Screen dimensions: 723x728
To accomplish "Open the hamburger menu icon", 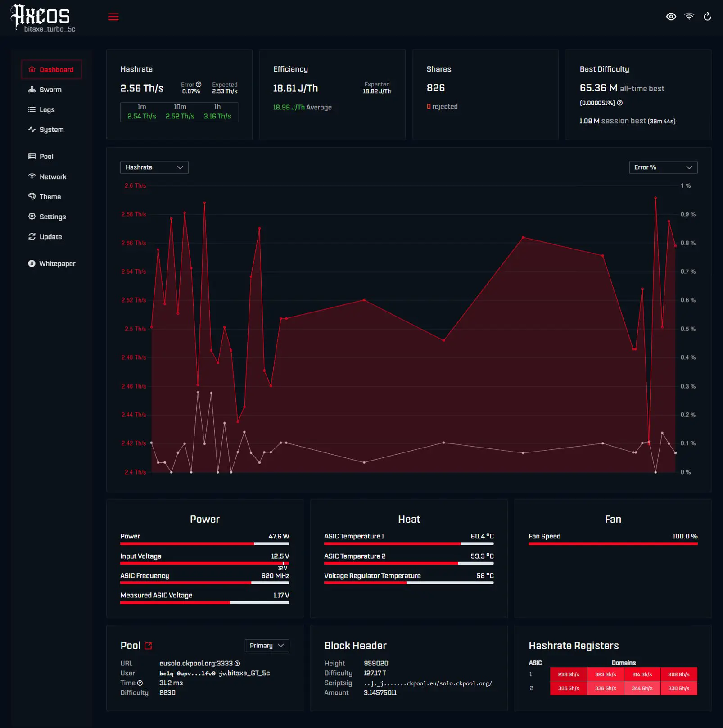I will 113,17.
